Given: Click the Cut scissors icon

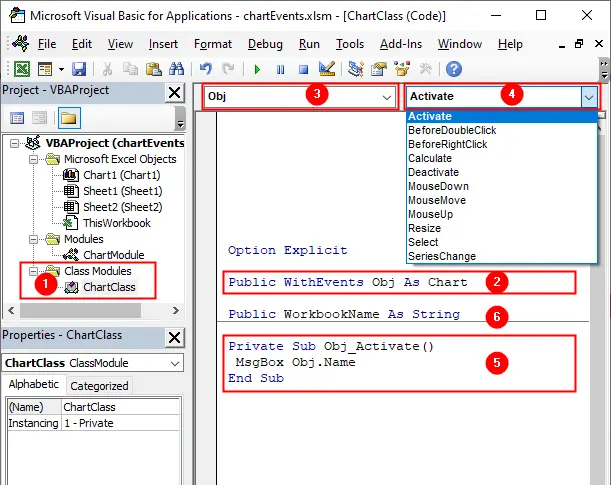Looking at the screenshot, I should (x=107, y=69).
